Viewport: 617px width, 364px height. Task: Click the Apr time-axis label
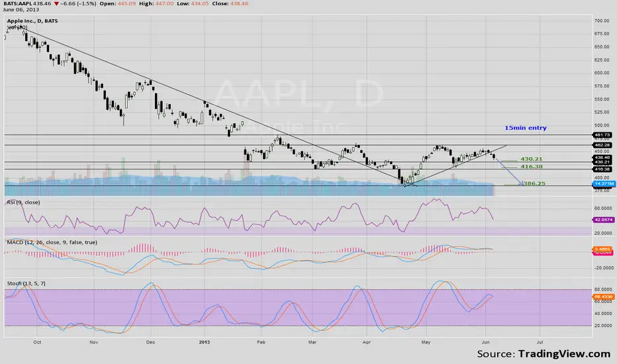(366, 342)
